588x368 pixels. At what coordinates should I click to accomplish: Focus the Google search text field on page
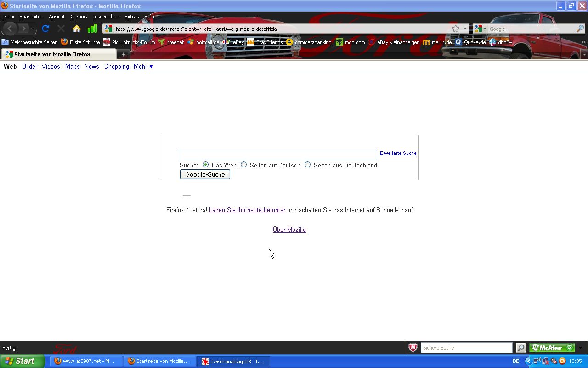click(278, 155)
